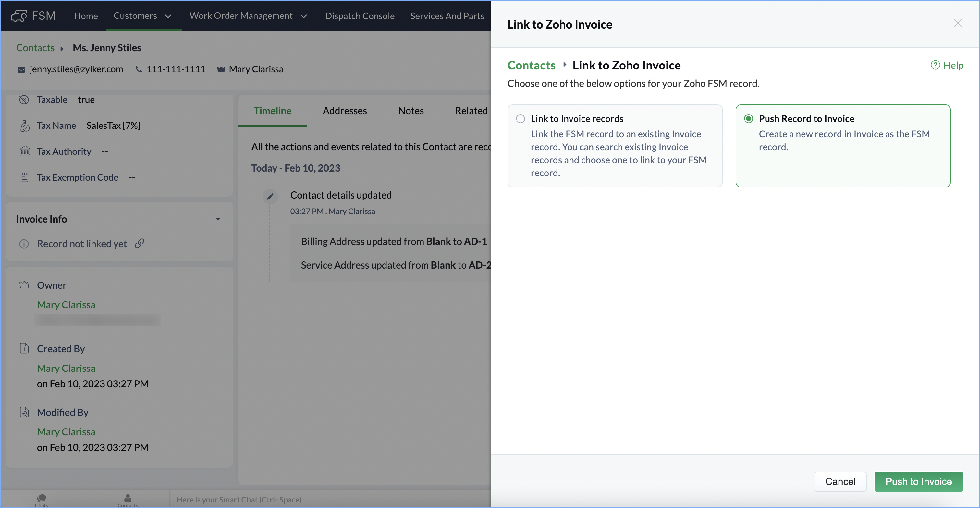Expand Work Order Management dropdown arrow
The height and width of the screenshot is (508, 980).
click(304, 16)
